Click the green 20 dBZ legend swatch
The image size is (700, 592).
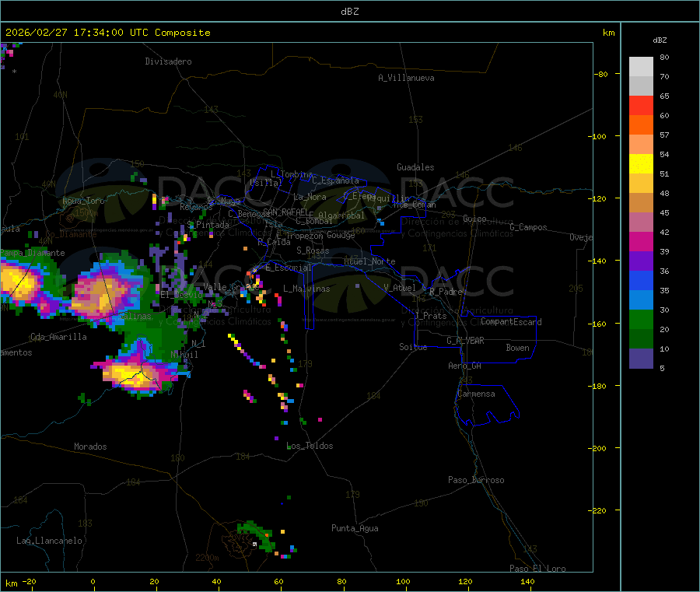point(641,319)
